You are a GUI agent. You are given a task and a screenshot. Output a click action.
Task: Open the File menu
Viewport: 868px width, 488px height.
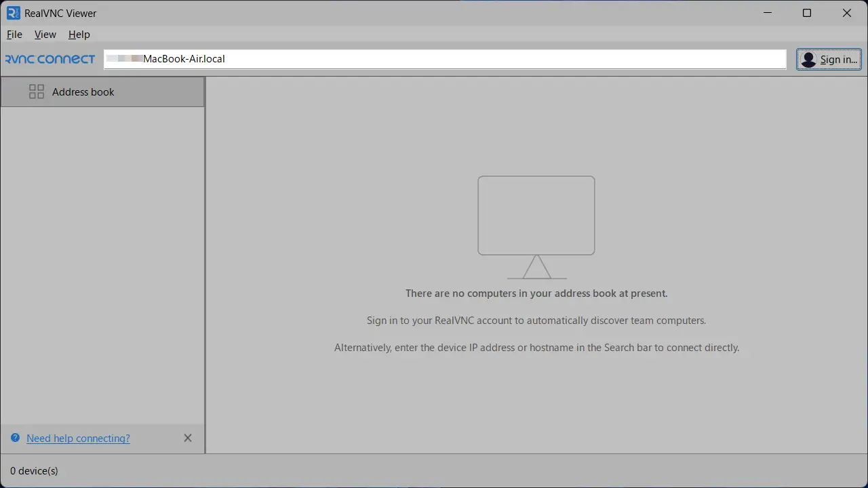tap(14, 35)
